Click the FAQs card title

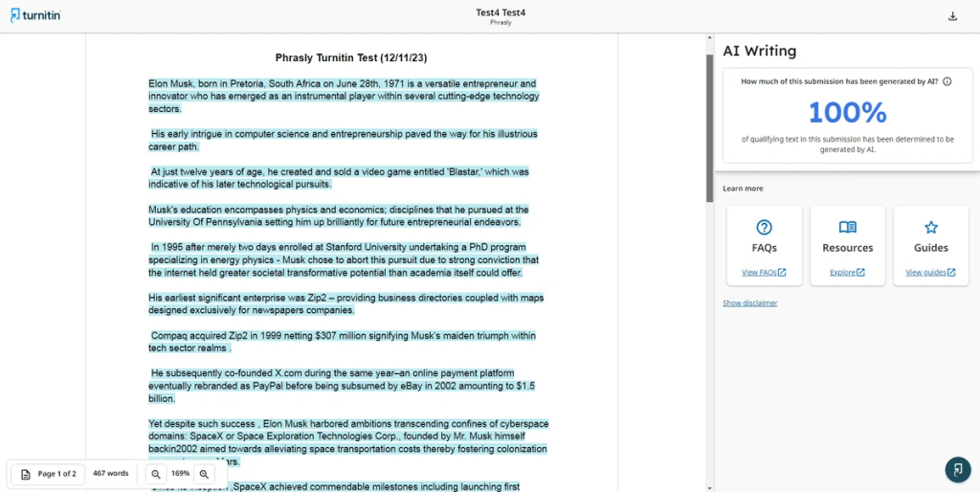click(x=764, y=248)
